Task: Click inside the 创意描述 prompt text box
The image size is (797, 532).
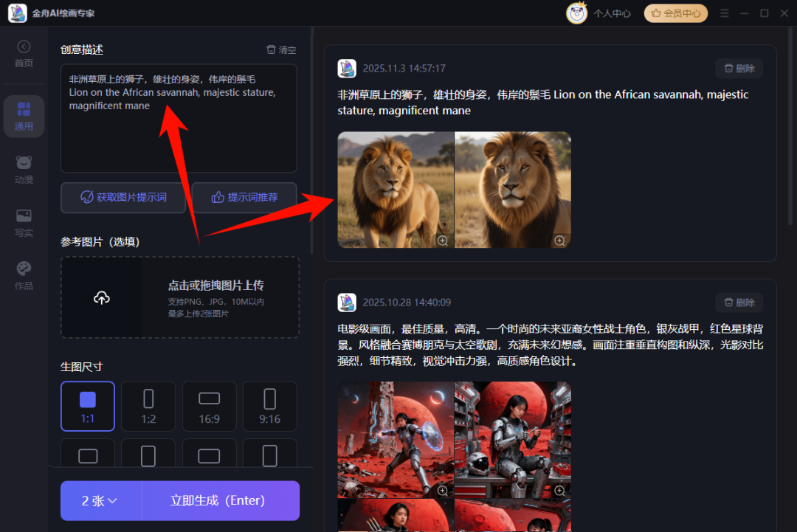Action: coord(179,118)
